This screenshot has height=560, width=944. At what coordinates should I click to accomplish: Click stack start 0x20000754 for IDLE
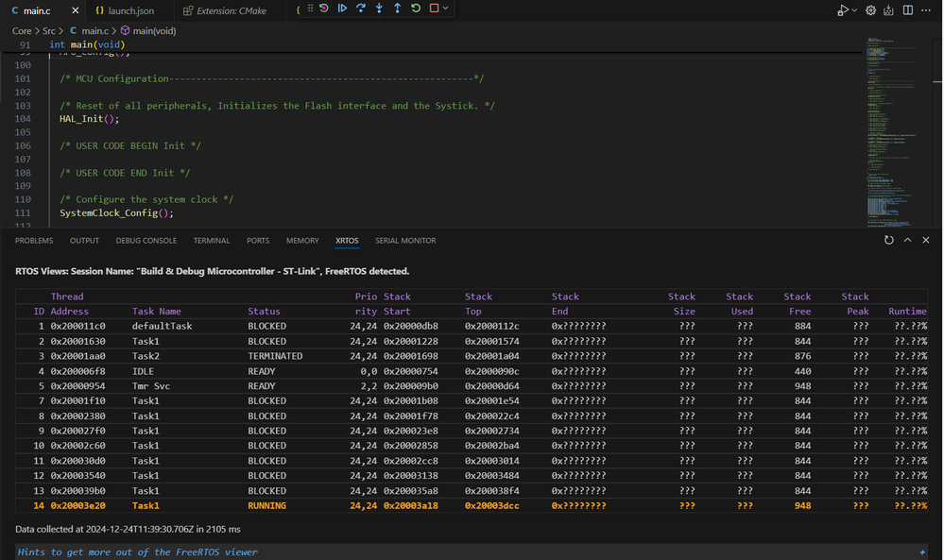tap(411, 371)
